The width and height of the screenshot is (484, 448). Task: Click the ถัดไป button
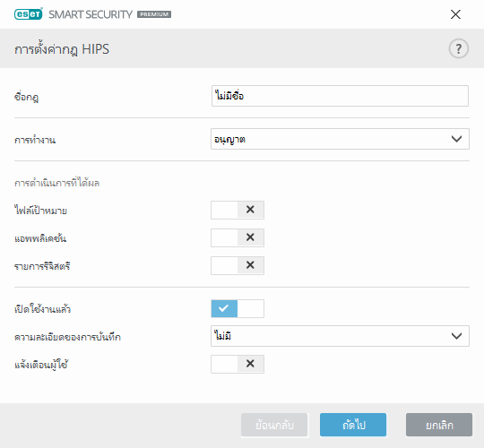(x=353, y=425)
